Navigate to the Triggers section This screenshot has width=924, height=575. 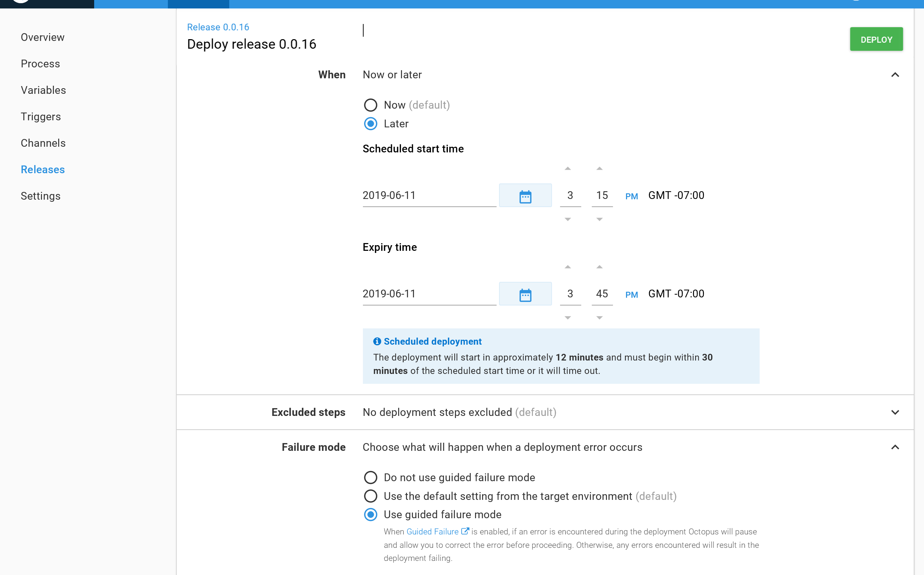click(41, 116)
